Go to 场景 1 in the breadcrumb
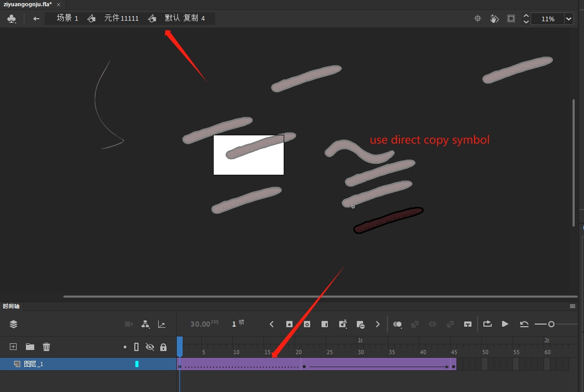Image resolution: width=584 pixels, height=392 pixels. (65, 18)
